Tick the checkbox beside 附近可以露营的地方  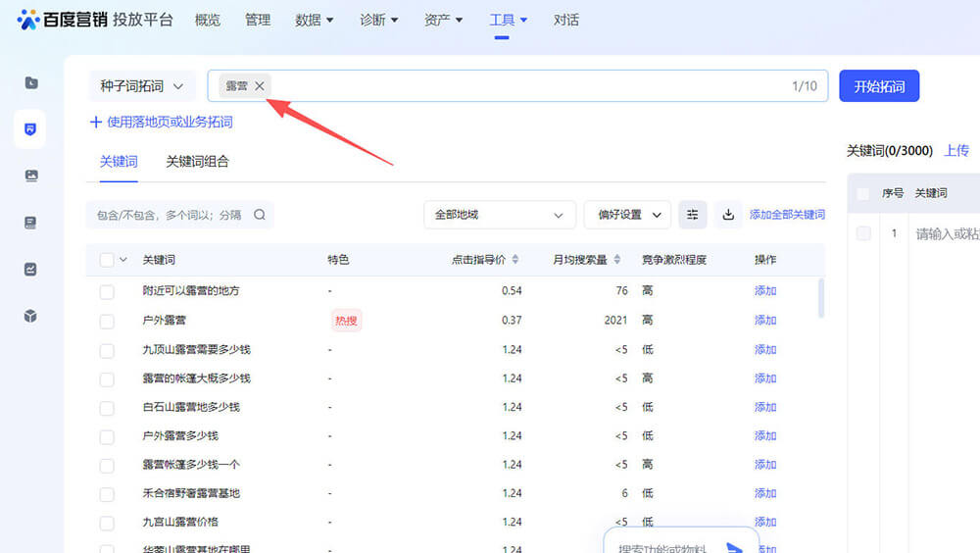click(107, 291)
